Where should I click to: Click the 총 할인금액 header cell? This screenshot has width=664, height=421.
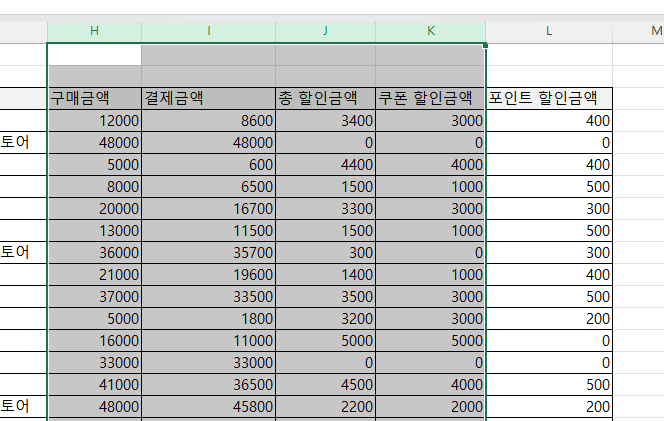325,98
